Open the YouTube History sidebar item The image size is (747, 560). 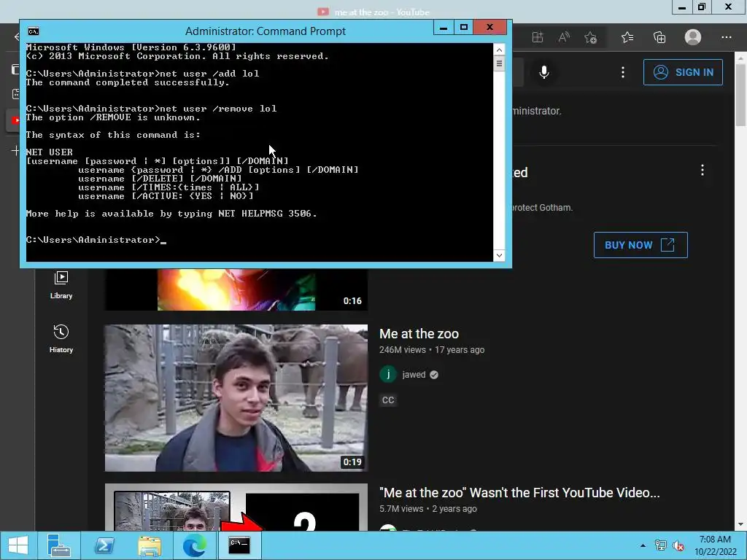point(61,338)
